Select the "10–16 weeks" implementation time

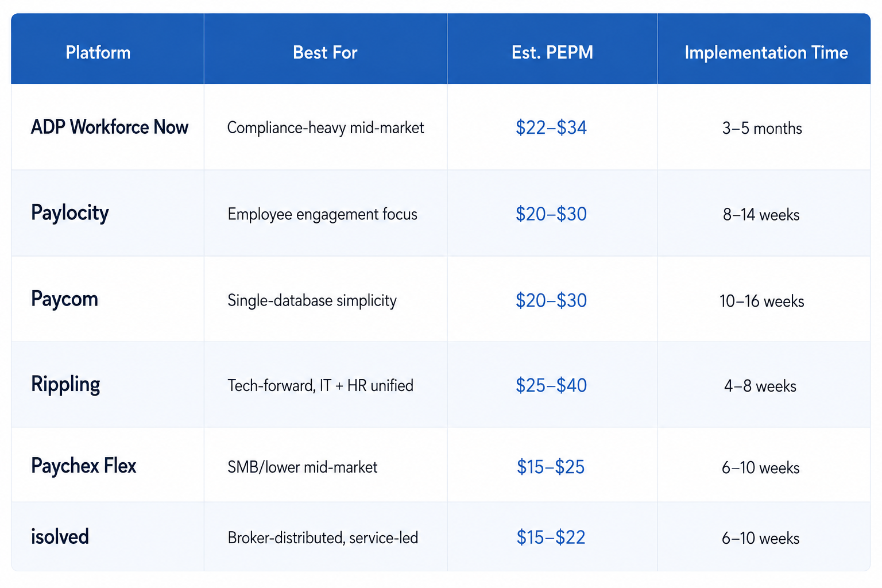coord(762,301)
